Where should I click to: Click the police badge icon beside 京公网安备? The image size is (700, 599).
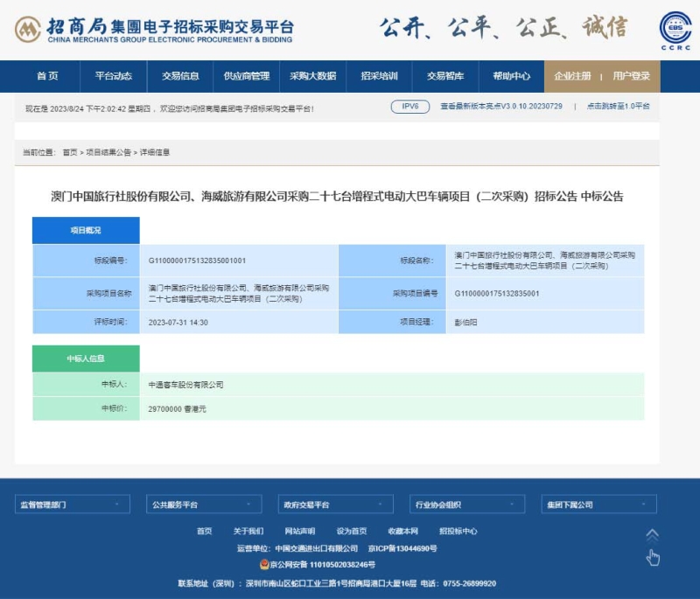(x=264, y=565)
